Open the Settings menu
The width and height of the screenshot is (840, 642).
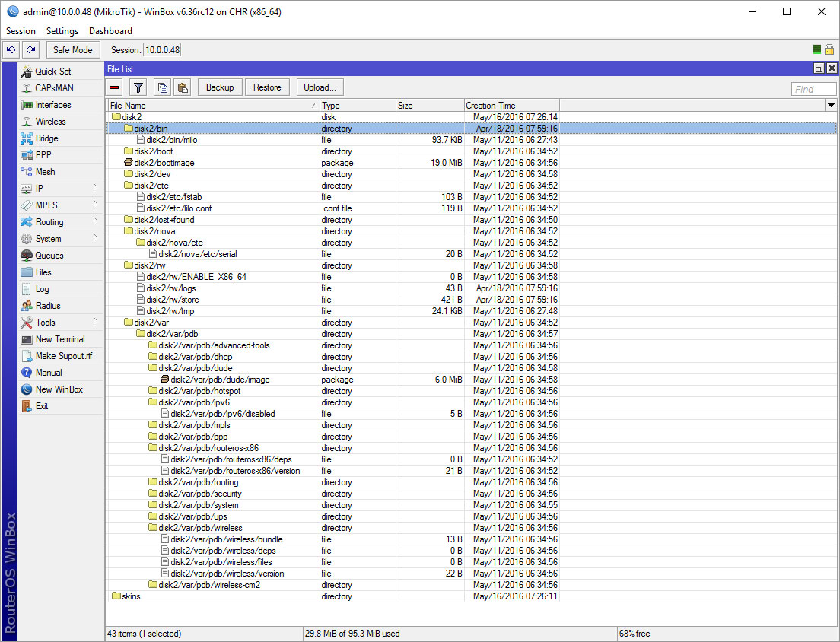coord(62,31)
